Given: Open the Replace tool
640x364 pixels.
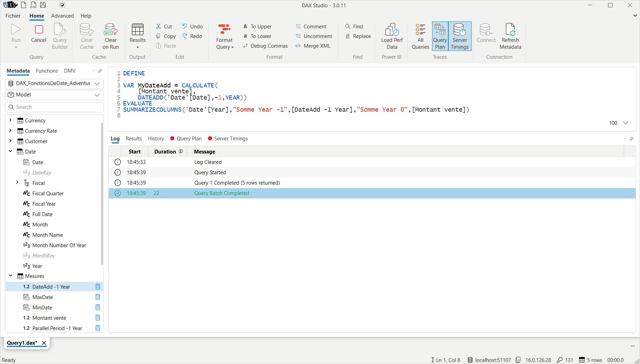Looking at the screenshot, I should [358, 36].
